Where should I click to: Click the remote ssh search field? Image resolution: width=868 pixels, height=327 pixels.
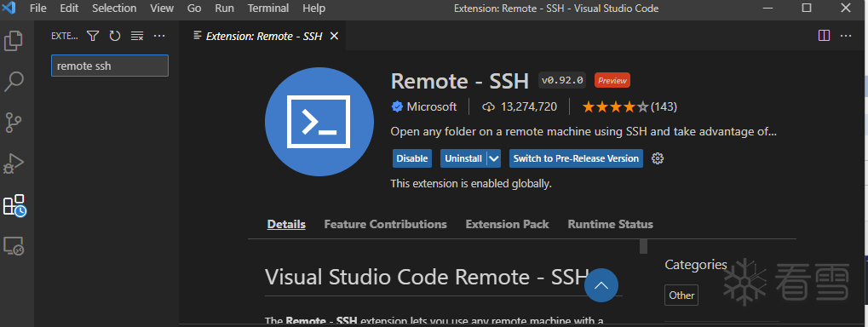[x=110, y=66]
